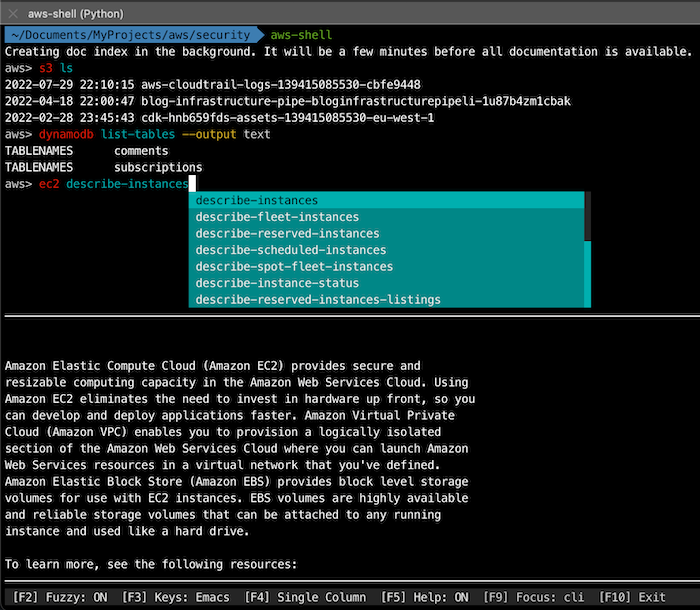Click the F10 Exit option

[x=632, y=597]
